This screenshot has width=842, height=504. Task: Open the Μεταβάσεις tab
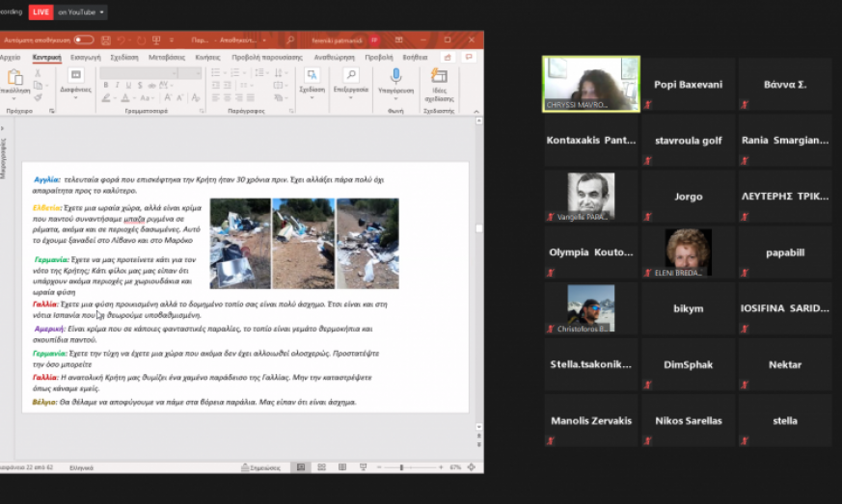pos(167,58)
